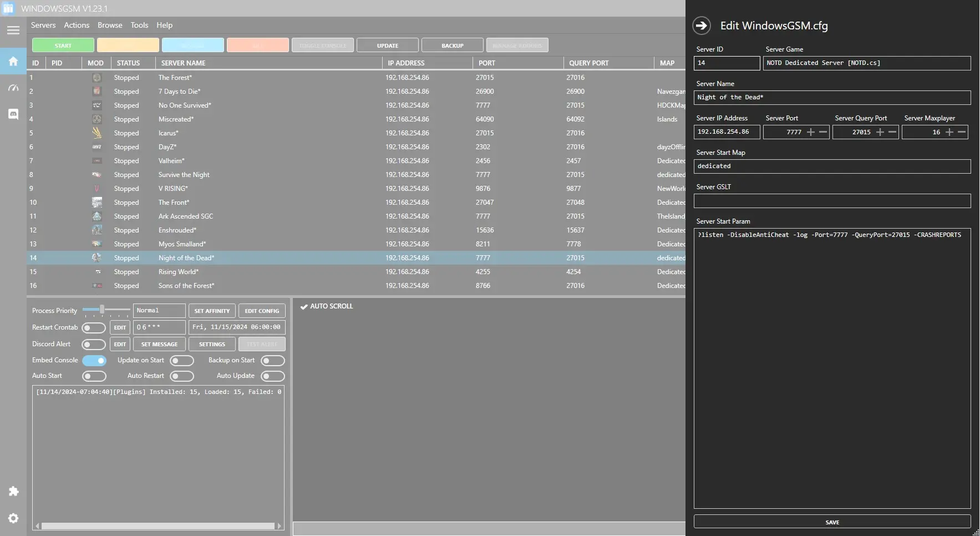Enable the Update on Start switch
Image resolution: width=980 pixels, height=536 pixels.
click(x=182, y=361)
